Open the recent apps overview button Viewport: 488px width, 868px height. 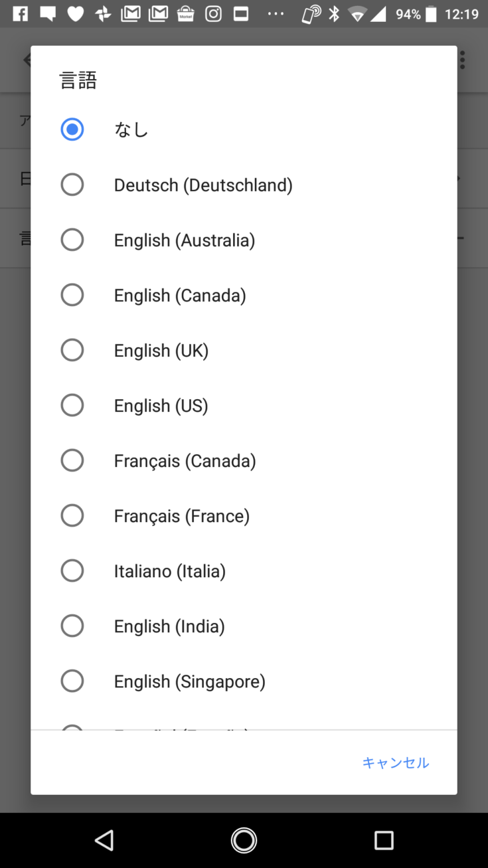pyautogui.click(x=384, y=840)
